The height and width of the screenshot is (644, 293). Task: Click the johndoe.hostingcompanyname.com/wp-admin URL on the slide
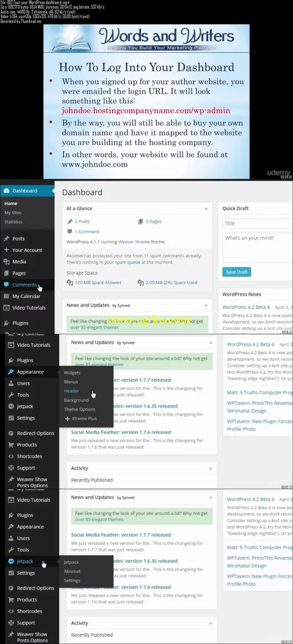point(146,111)
